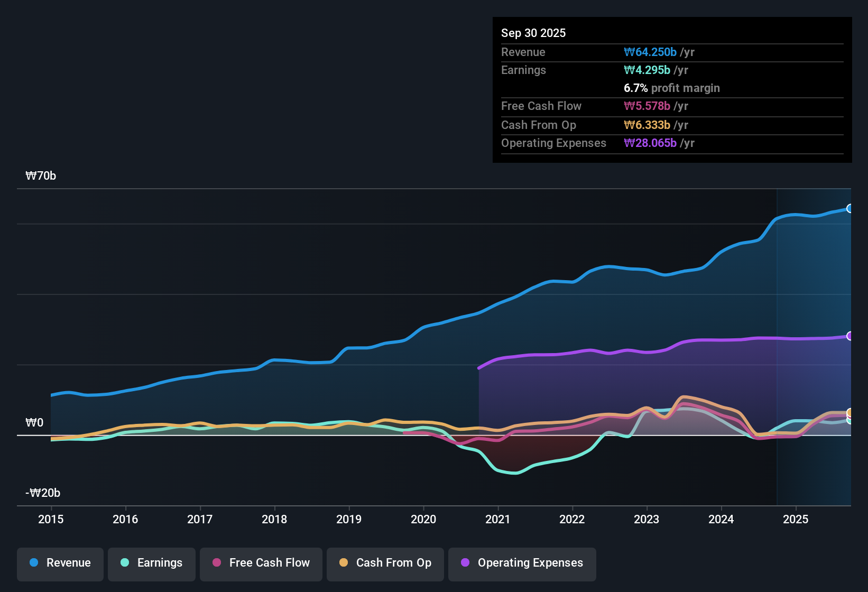Click the ₩64.250b revenue value
Image resolution: width=868 pixels, height=592 pixels.
[651, 52]
